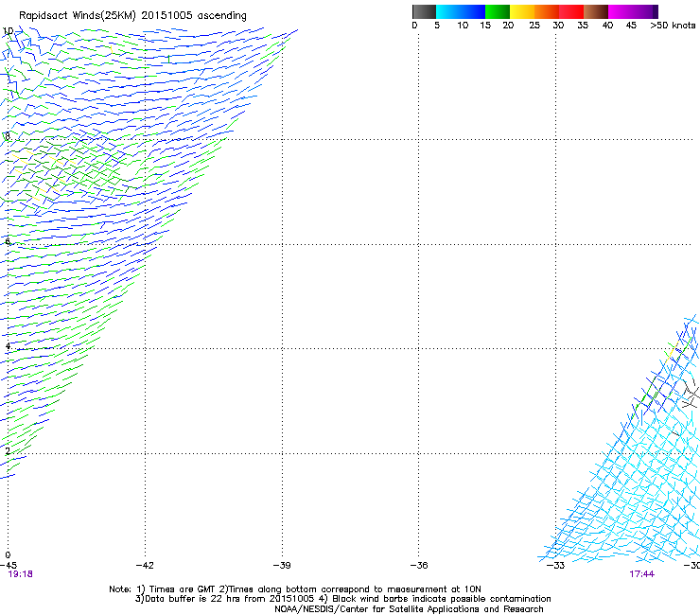The height and width of the screenshot is (615, 700).
Task: Click the latitude '10' axis label
Action: pyautogui.click(x=8, y=31)
